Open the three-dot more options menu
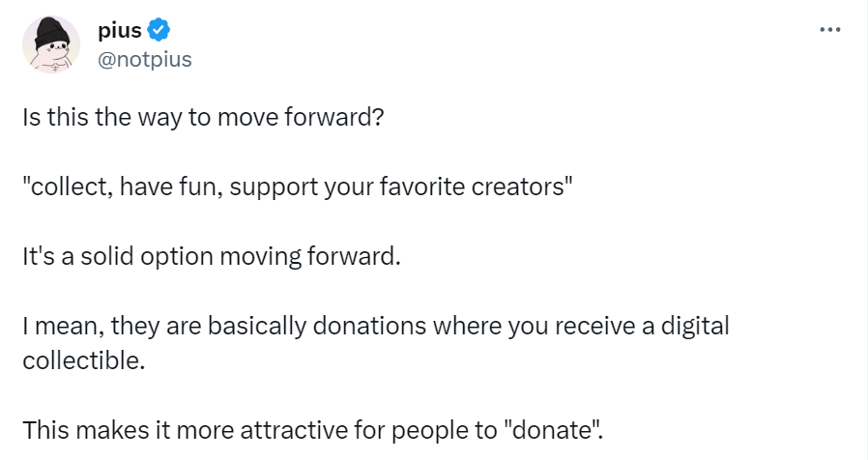The width and height of the screenshot is (868, 460). [829, 29]
